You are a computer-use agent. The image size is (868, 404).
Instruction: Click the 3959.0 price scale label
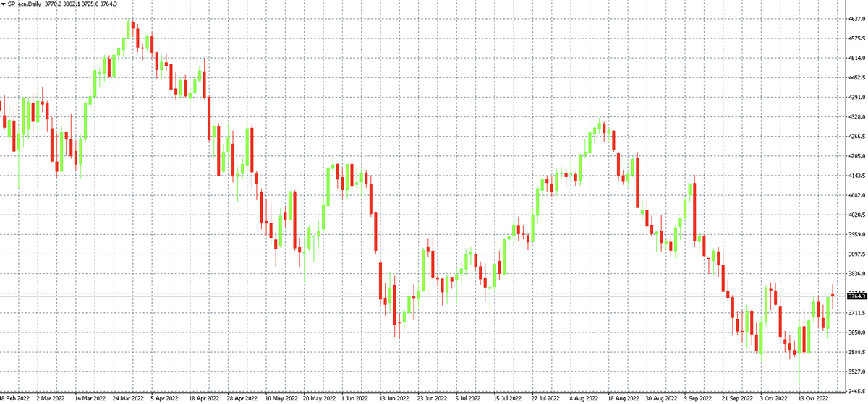click(x=856, y=234)
